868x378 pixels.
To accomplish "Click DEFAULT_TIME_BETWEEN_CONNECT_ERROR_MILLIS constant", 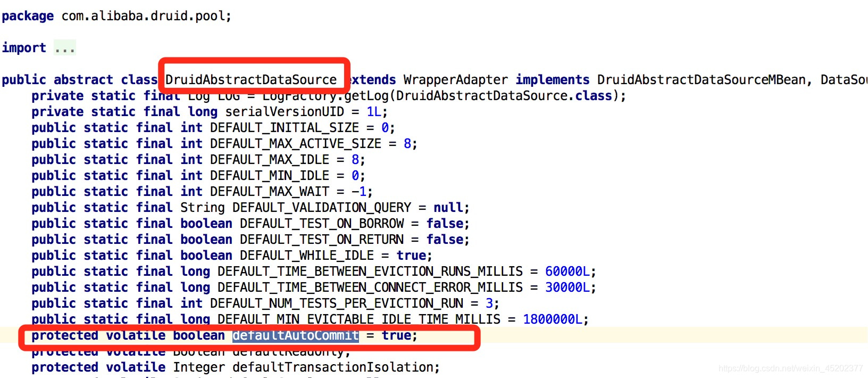I will click(x=370, y=287).
